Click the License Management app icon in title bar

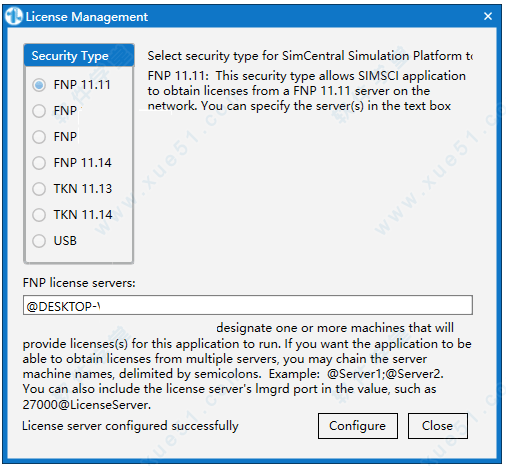[14, 16]
